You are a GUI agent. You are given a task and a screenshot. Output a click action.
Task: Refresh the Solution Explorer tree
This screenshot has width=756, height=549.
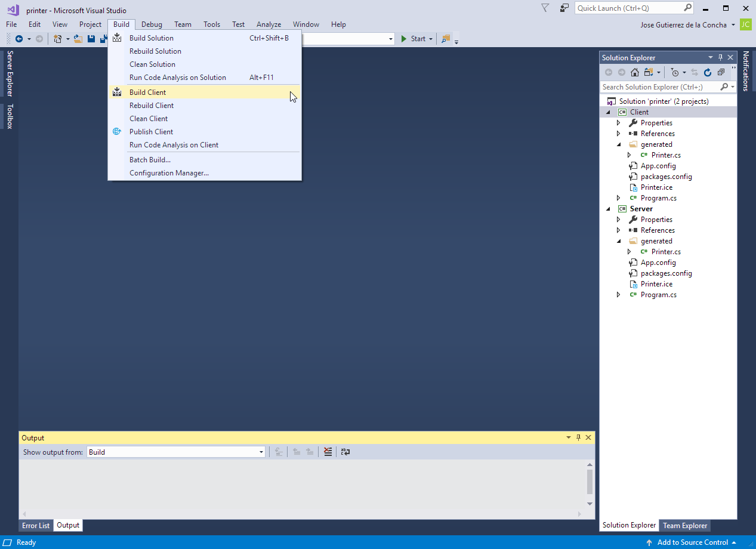click(708, 72)
